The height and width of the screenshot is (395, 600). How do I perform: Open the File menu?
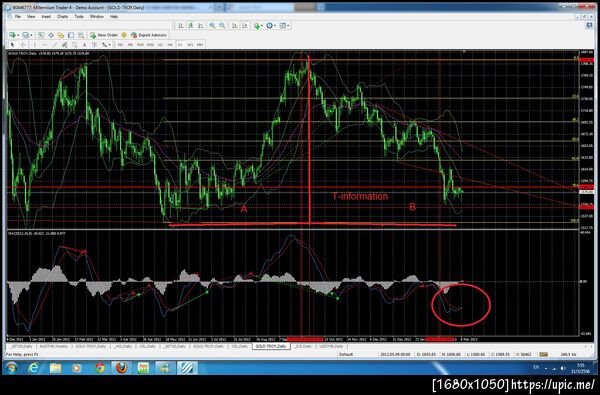(x=18, y=17)
